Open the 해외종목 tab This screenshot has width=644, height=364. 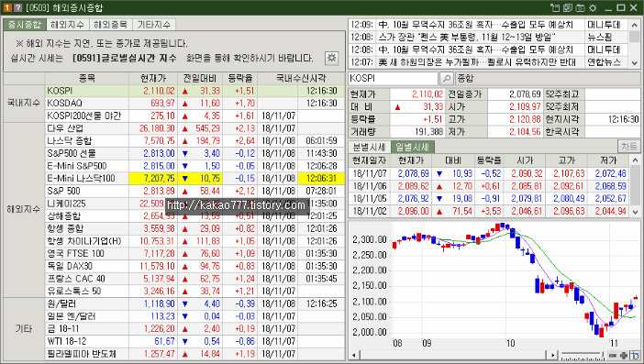110,25
